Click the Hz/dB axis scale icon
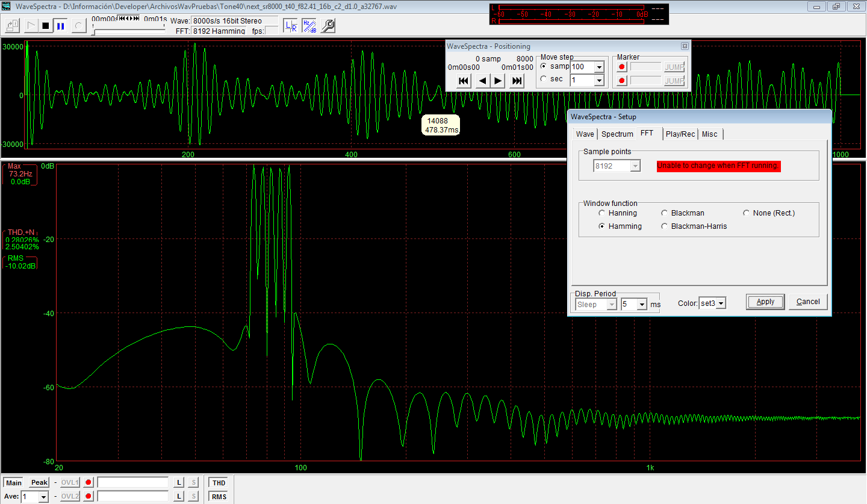Image resolution: width=867 pixels, height=504 pixels. [309, 26]
